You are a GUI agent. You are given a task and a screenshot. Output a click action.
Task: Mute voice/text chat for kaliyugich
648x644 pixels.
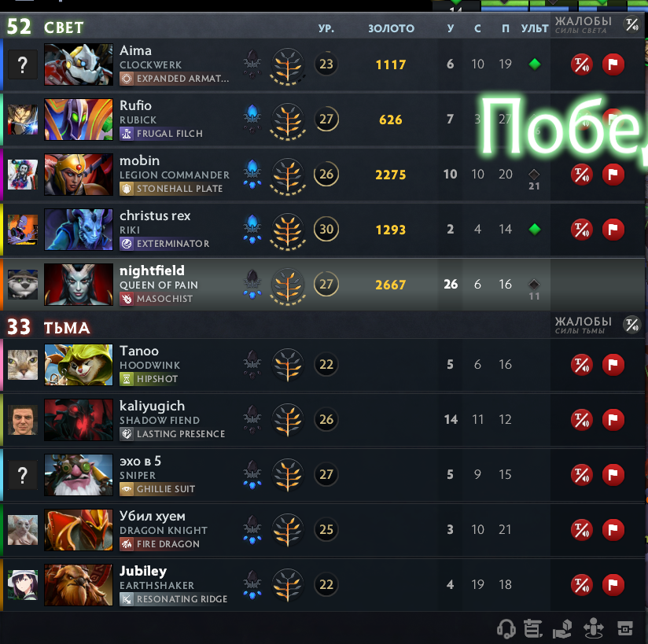click(581, 420)
